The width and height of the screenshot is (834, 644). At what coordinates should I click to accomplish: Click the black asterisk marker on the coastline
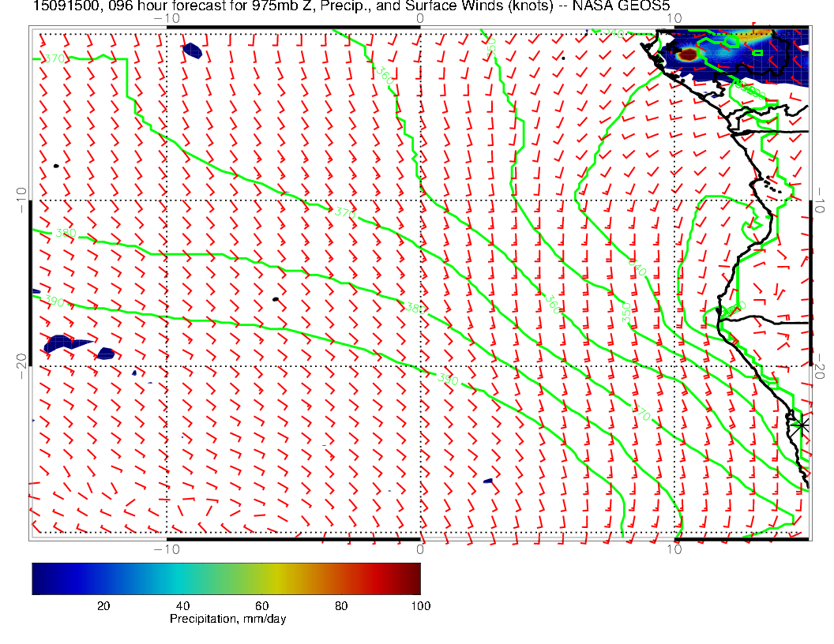(x=801, y=425)
